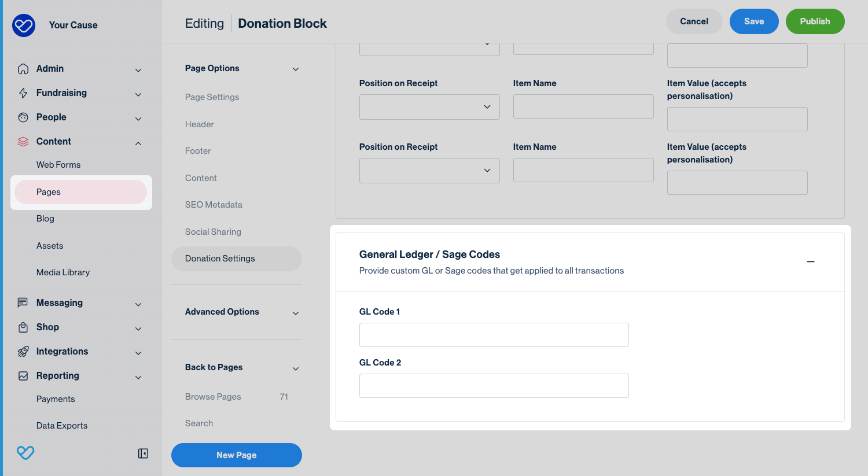Focus the GL Code 2 text field
Viewport: 868px width, 476px height.
(x=494, y=386)
